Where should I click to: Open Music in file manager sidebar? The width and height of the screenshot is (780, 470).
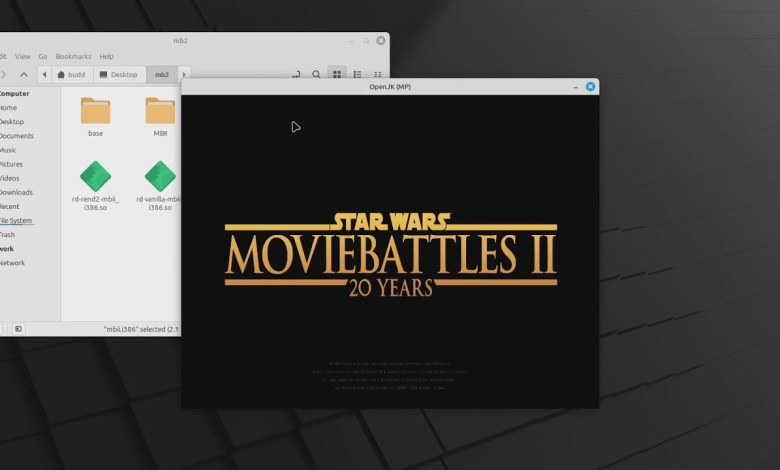point(8,150)
